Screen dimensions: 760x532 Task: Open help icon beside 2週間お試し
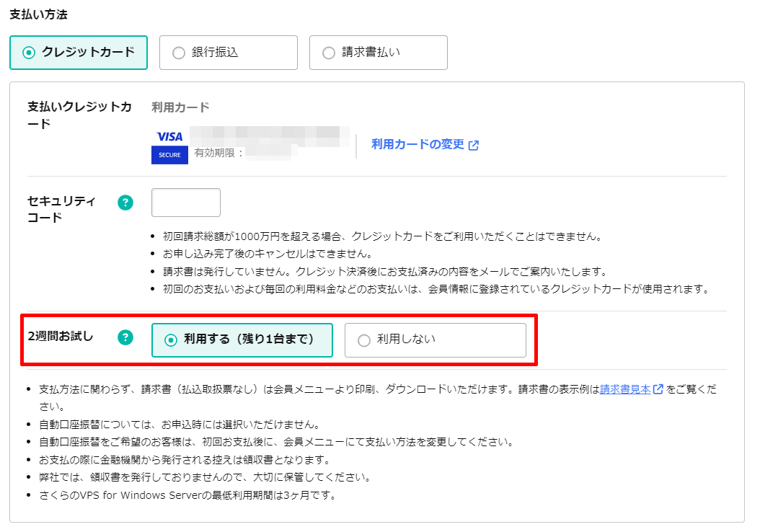click(125, 337)
